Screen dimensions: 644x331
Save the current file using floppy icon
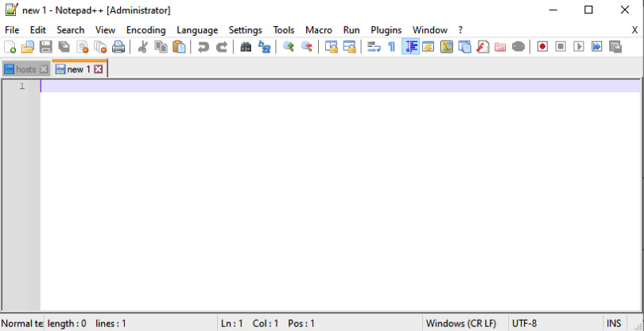tap(45, 47)
